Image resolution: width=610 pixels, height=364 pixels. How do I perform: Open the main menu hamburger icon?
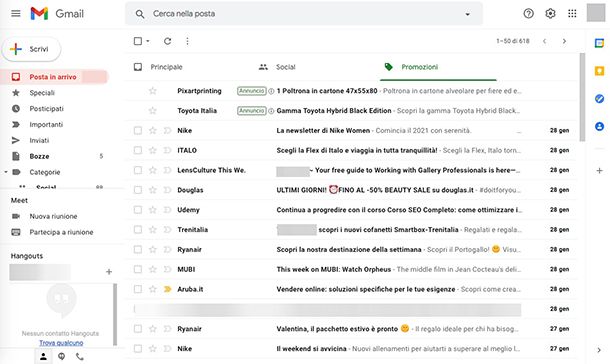(x=16, y=14)
